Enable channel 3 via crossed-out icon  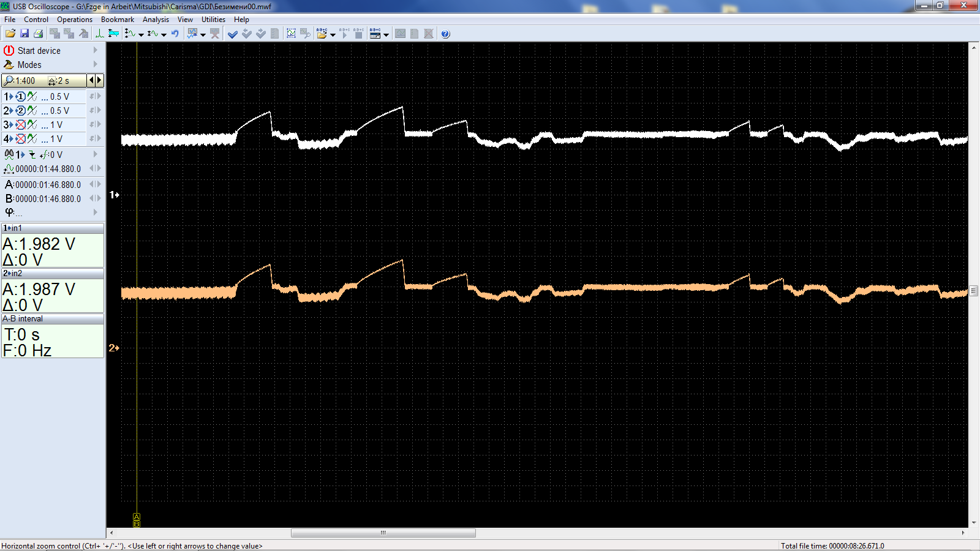(x=21, y=125)
